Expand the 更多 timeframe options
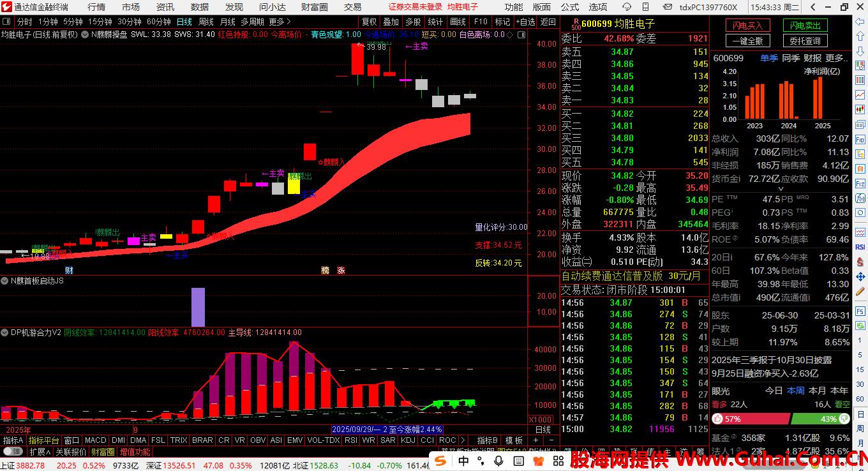Viewport: 868px width, 471px height. coord(280,22)
